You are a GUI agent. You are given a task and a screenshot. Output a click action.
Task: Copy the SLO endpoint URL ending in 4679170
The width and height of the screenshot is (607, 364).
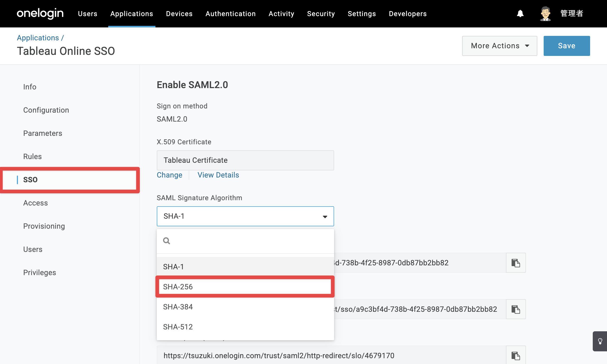(516, 356)
